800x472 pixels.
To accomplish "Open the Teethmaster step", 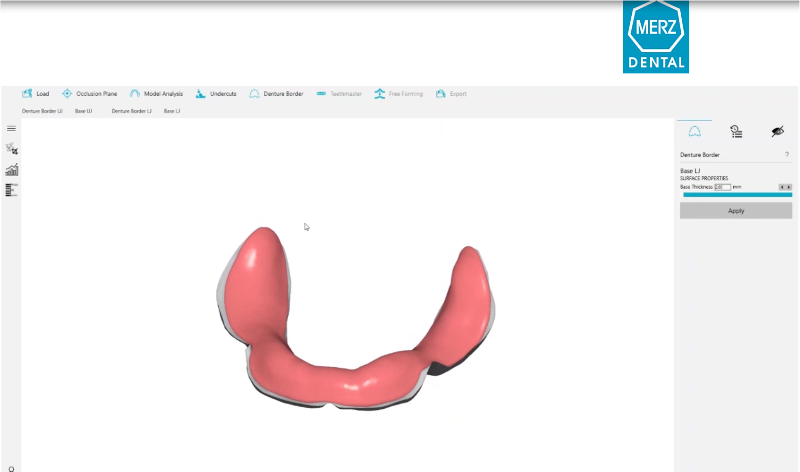I will point(321,94).
